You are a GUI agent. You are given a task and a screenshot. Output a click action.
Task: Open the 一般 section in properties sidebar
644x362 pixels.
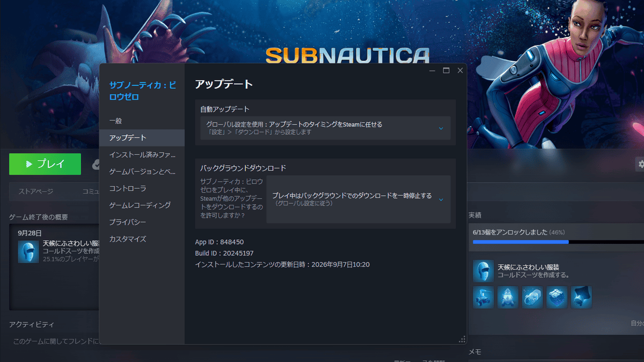(142, 121)
